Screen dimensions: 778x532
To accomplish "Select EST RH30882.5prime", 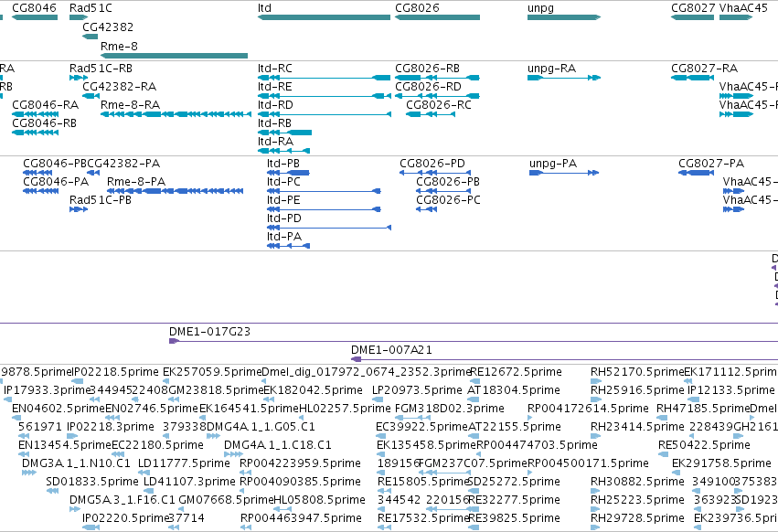I will 637,482.
